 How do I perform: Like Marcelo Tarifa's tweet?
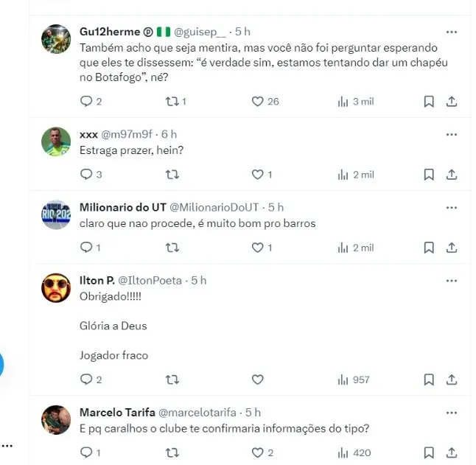[x=257, y=452]
